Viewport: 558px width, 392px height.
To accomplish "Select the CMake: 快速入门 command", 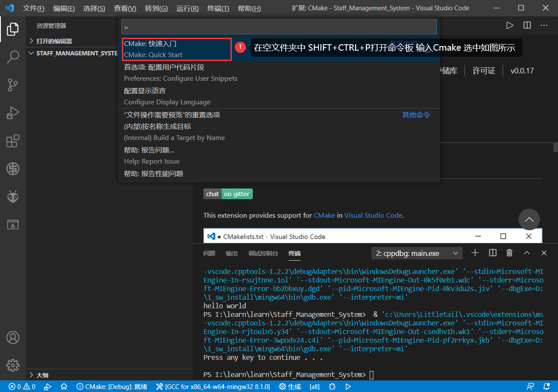I will click(x=279, y=49).
